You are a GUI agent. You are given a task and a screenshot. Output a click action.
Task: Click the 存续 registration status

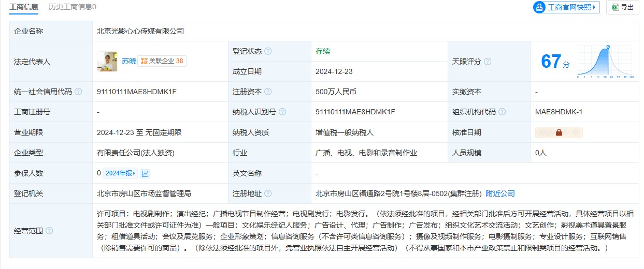pyautogui.click(x=323, y=51)
